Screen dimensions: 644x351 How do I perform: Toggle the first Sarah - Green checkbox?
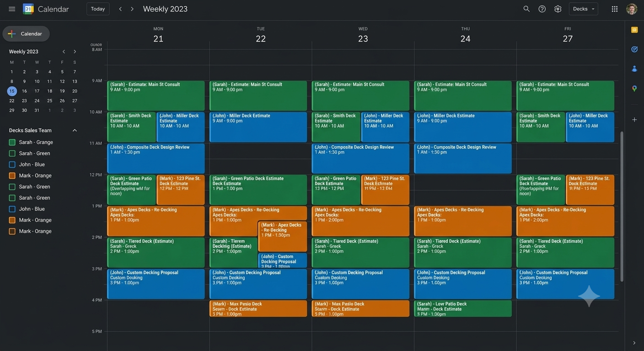(12, 154)
